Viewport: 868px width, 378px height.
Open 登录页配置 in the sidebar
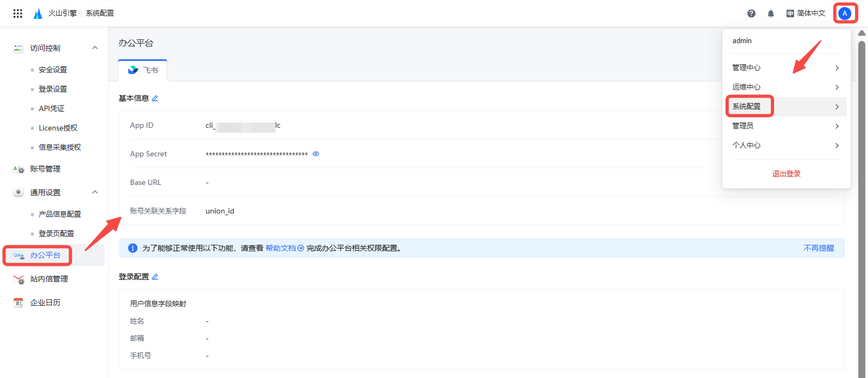click(x=57, y=233)
